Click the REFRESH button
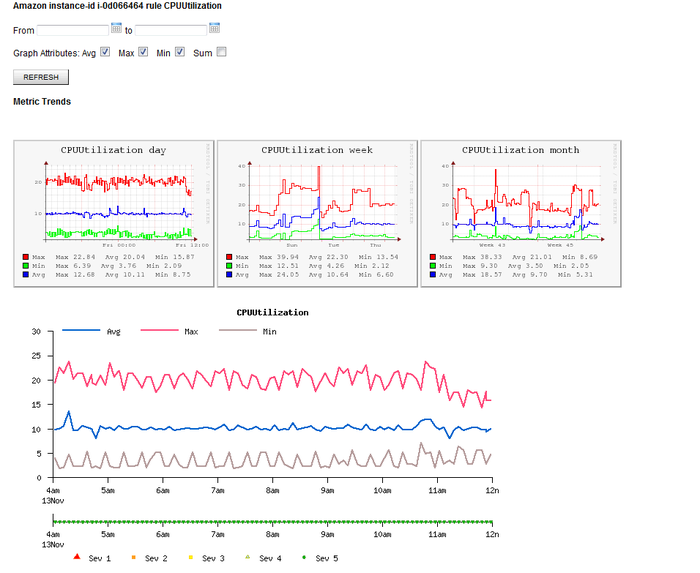This screenshot has width=700, height=573. [41, 77]
